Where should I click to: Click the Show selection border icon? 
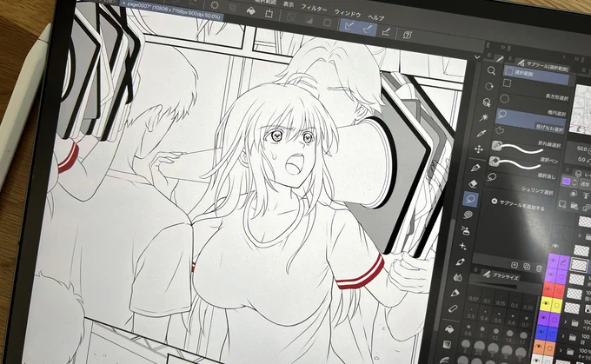click(327, 23)
